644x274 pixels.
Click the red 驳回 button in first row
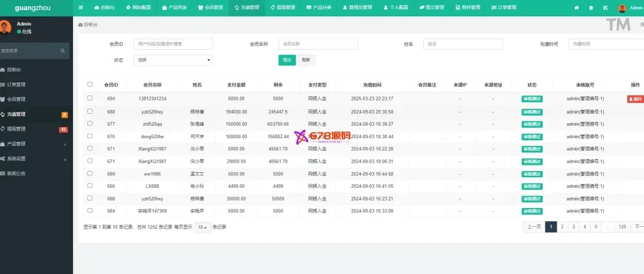(635, 99)
